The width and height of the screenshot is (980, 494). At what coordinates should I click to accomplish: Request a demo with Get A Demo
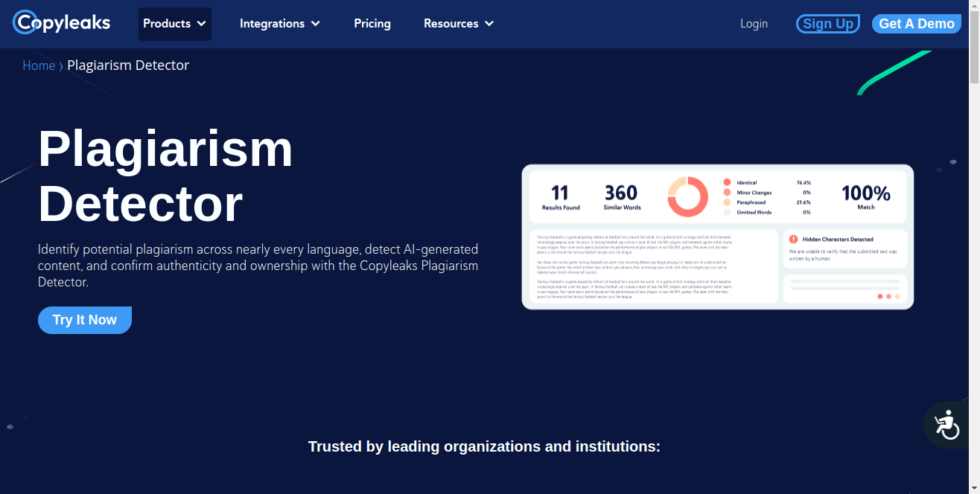[916, 24]
